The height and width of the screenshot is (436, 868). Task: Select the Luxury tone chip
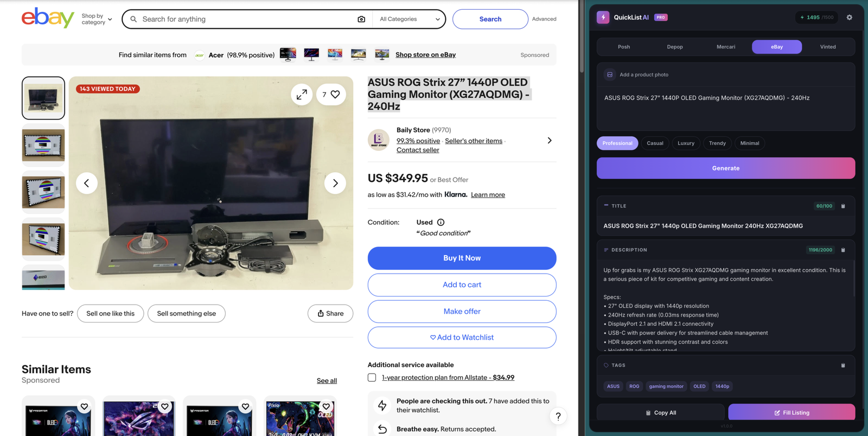pos(686,143)
